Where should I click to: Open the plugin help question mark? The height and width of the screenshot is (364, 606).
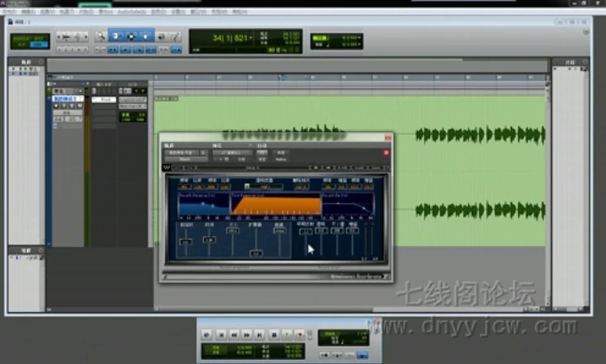386,168
